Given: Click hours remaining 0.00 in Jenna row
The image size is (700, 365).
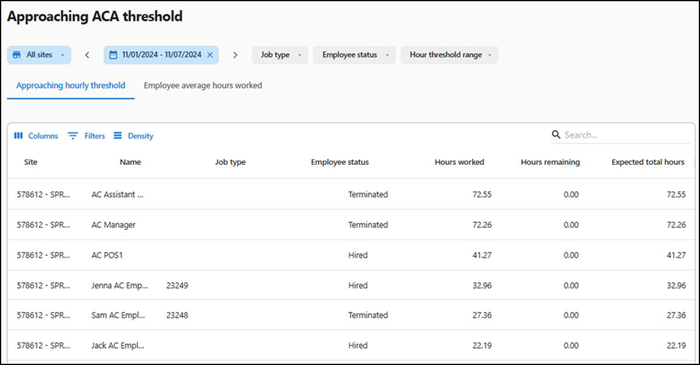Looking at the screenshot, I should pos(571,286).
